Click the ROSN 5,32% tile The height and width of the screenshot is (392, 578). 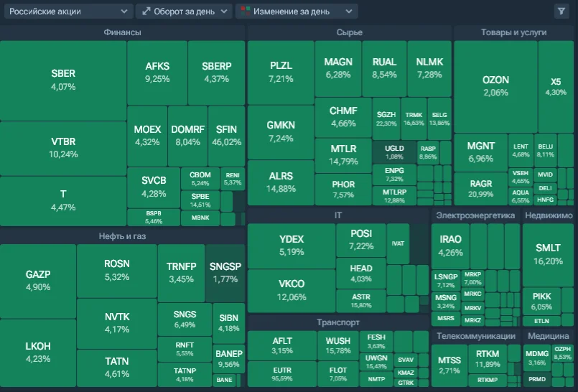tap(117, 271)
